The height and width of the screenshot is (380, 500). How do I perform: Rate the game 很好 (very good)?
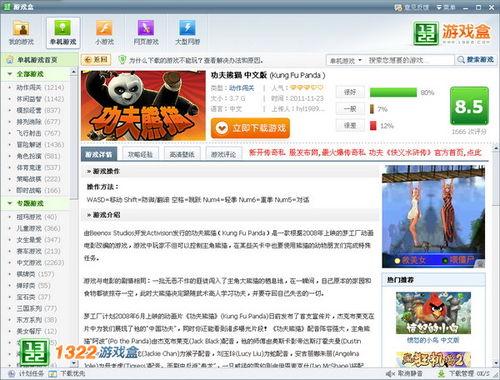pyautogui.click(x=350, y=92)
